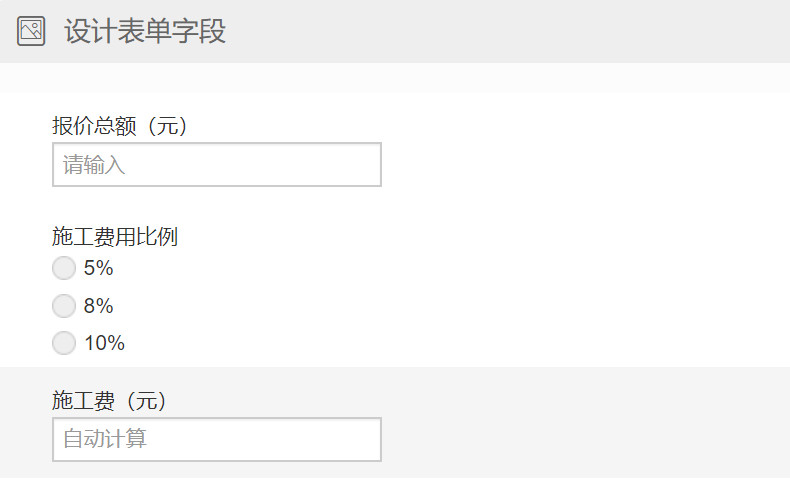Click empty space in the gray header bar
790x486 pixels.
click(x=504, y=31)
